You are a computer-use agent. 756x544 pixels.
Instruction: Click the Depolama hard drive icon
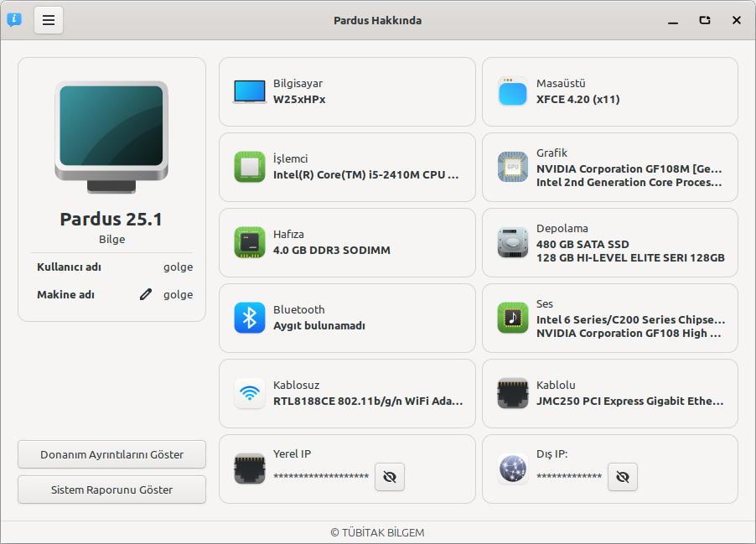(x=513, y=242)
